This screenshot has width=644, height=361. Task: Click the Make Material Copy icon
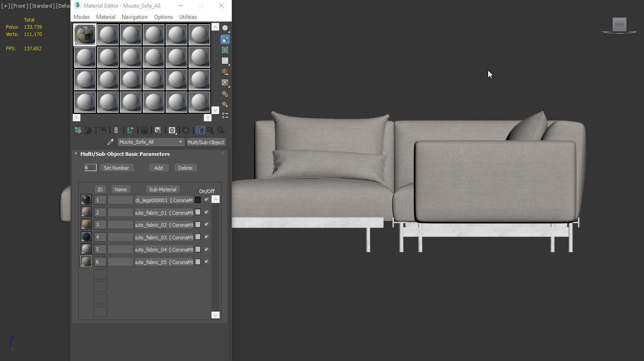click(130, 130)
